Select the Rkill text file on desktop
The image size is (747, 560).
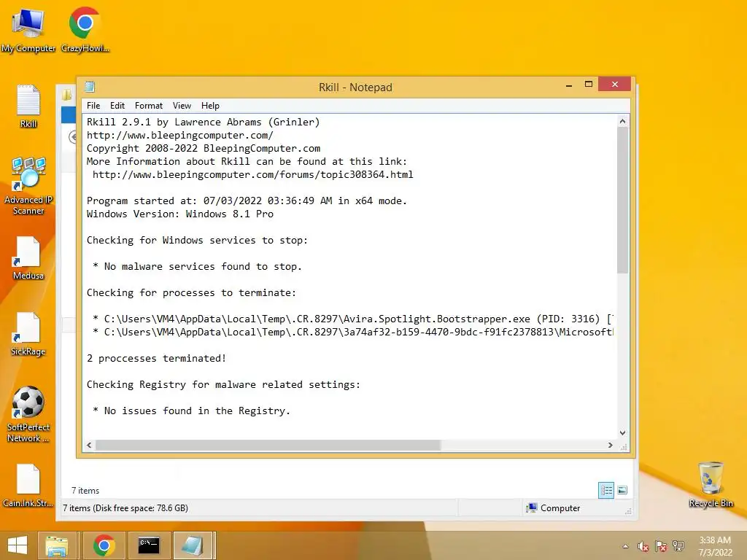[28, 106]
